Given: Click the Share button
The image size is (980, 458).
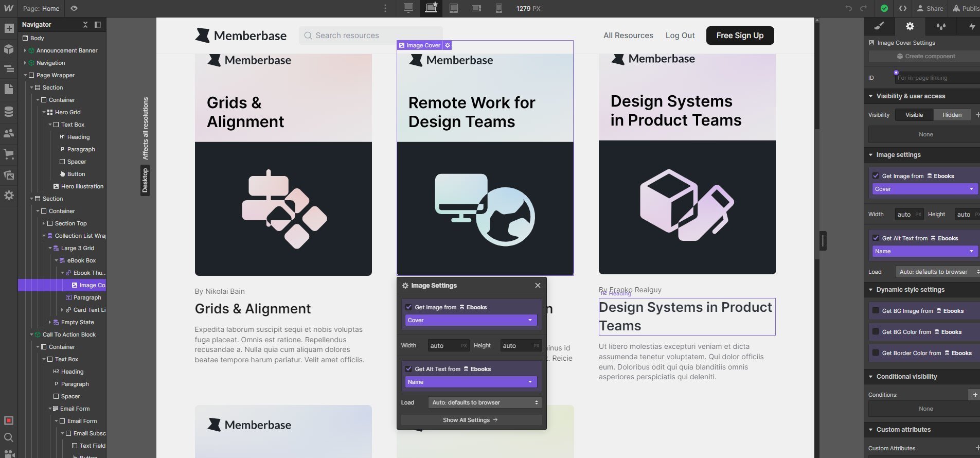Looking at the screenshot, I should tap(930, 8).
